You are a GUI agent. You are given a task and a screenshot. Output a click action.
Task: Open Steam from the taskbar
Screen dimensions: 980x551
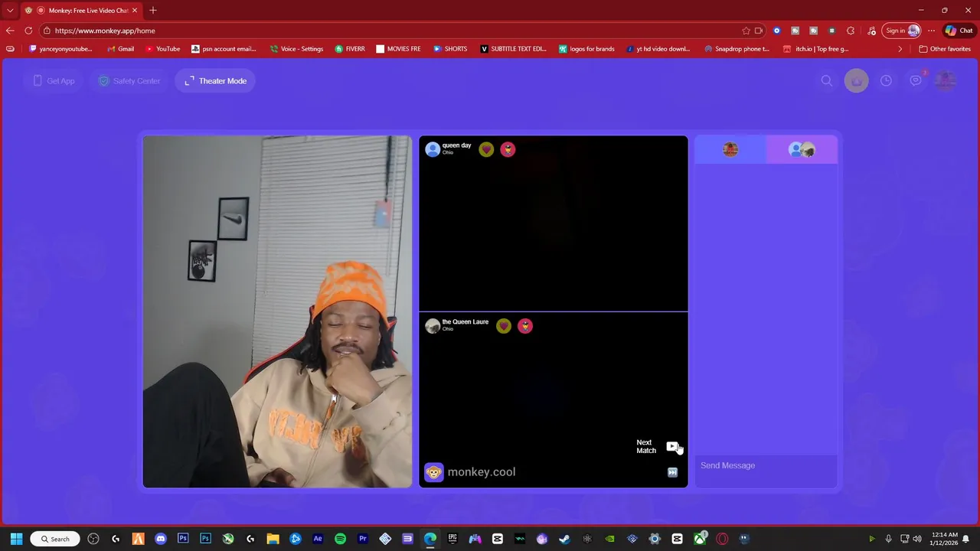(x=564, y=539)
